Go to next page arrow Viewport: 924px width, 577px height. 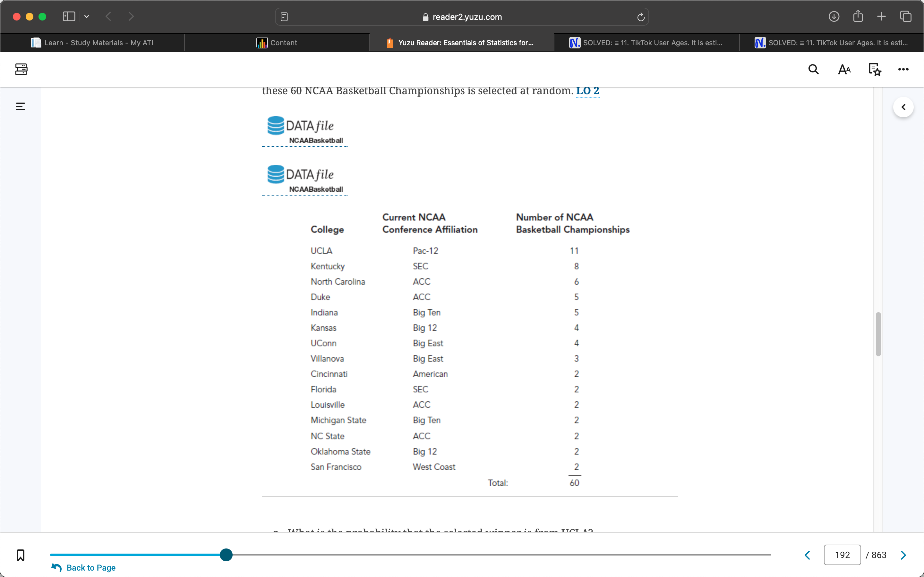(903, 555)
